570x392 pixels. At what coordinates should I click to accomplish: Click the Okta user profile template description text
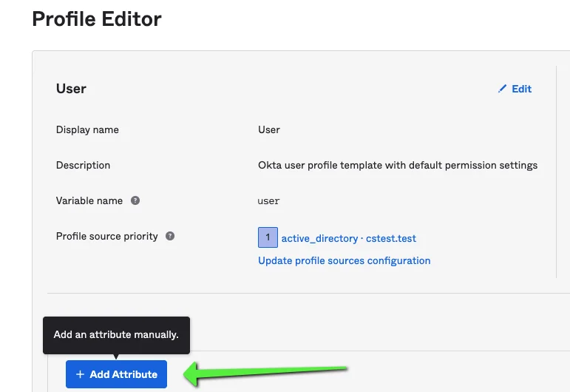pyautogui.click(x=398, y=165)
